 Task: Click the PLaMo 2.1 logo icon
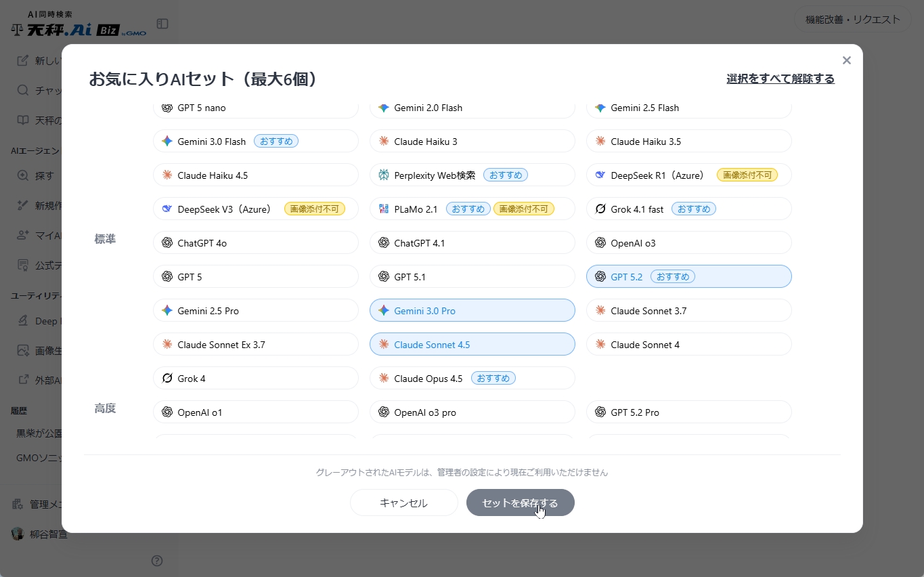pos(384,209)
